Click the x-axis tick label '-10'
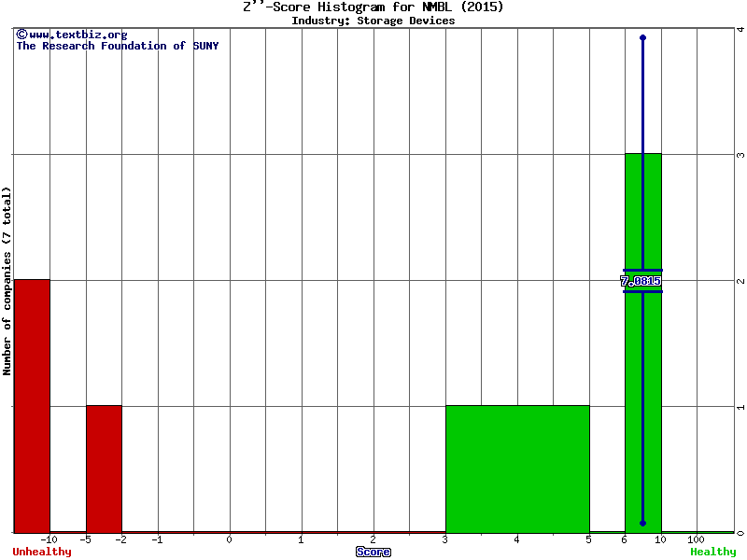This screenshot has height=560, width=747. (49, 539)
